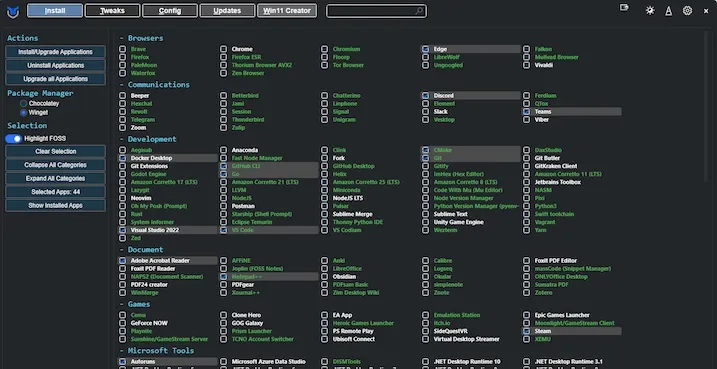Check the Zoom checkbox
Screen dimensions: 717x369
(123, 128)
